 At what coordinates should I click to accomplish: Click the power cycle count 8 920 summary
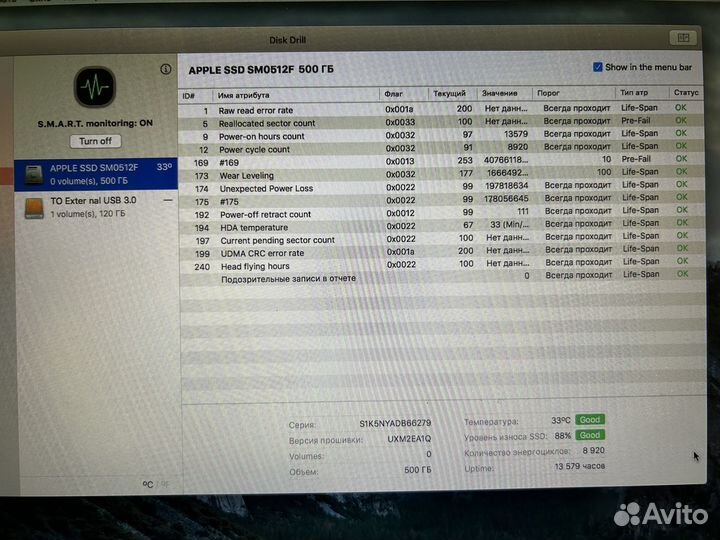click(593, 450)
